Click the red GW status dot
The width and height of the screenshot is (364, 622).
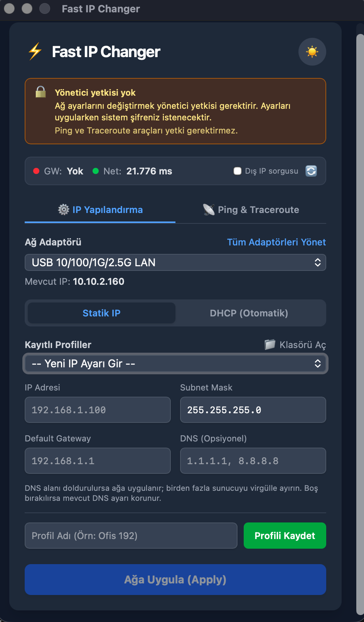coord(36,171)
